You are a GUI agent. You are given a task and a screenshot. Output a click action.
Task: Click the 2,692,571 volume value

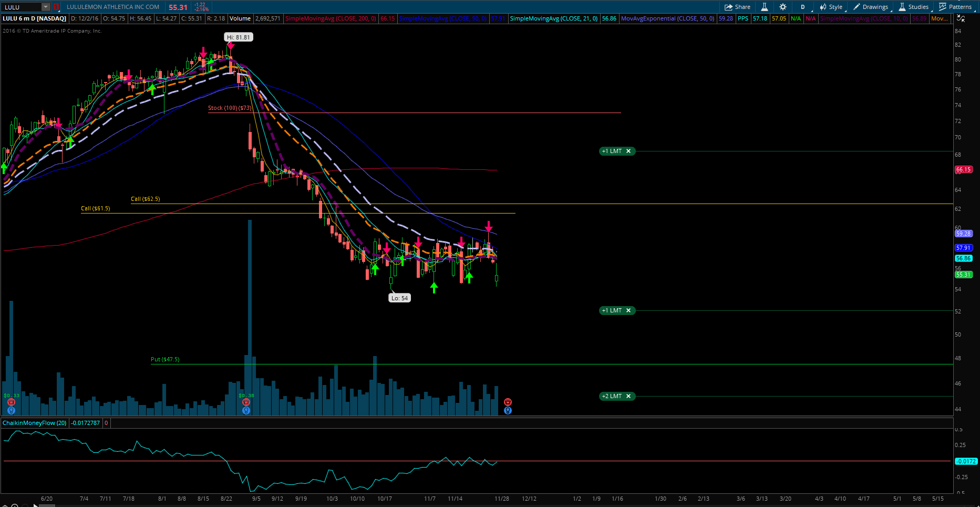267,18
